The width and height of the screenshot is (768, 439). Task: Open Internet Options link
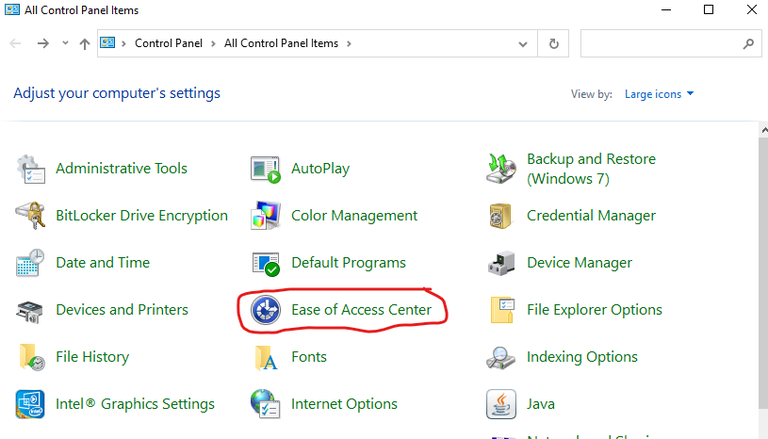[x=344, y=404]
